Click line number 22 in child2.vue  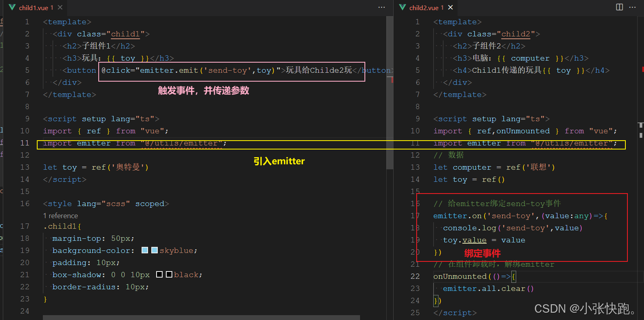pyautogui.click(x=415, y=276)
